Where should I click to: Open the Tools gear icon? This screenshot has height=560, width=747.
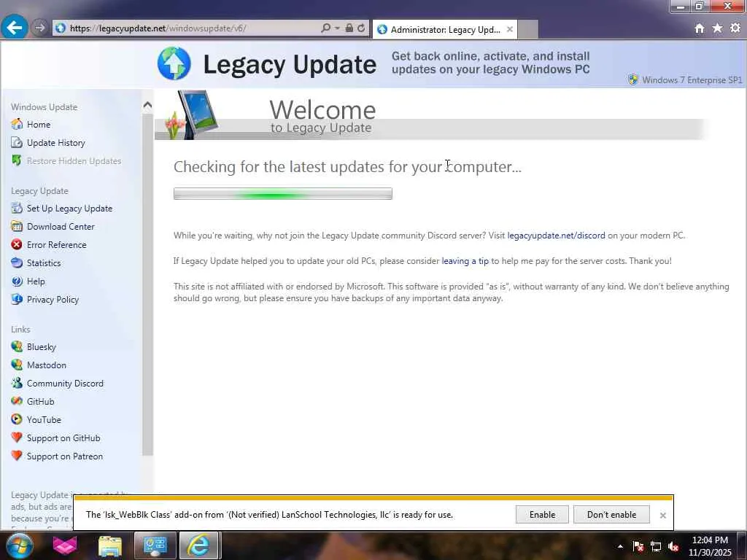pos(735,28)
